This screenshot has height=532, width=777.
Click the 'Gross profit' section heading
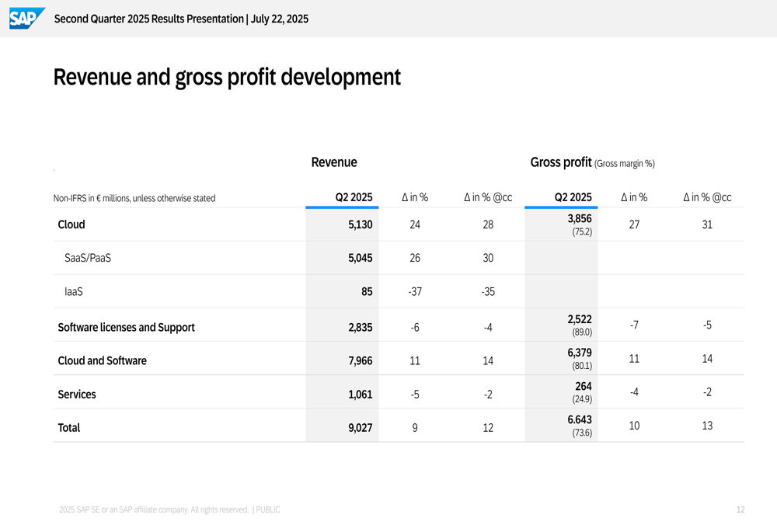[561, 162]
